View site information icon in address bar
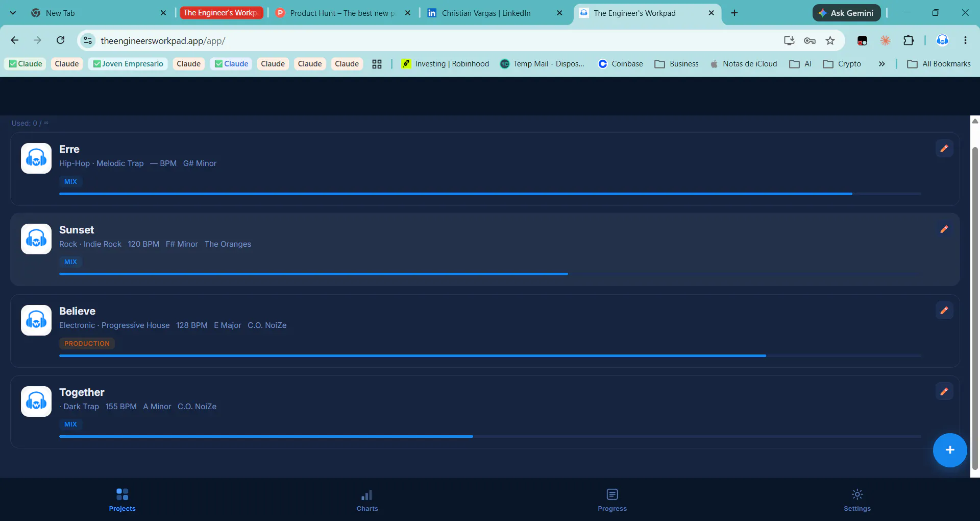Screen dimensions: 980x521 tap(88, 40)
